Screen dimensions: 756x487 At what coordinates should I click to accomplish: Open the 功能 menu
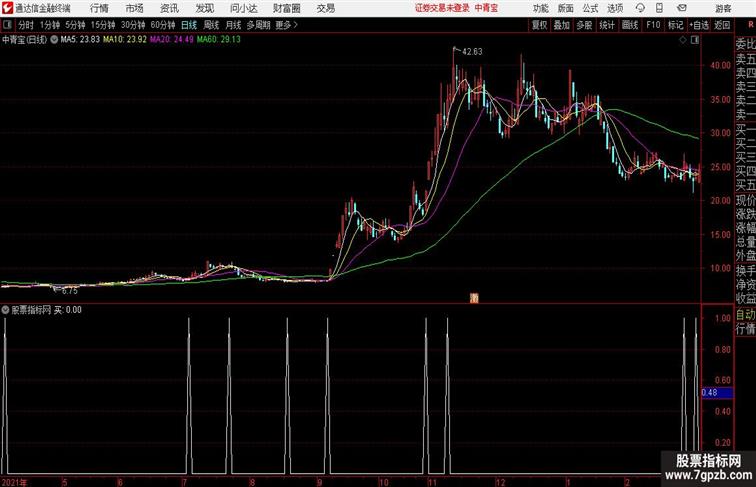540,8
